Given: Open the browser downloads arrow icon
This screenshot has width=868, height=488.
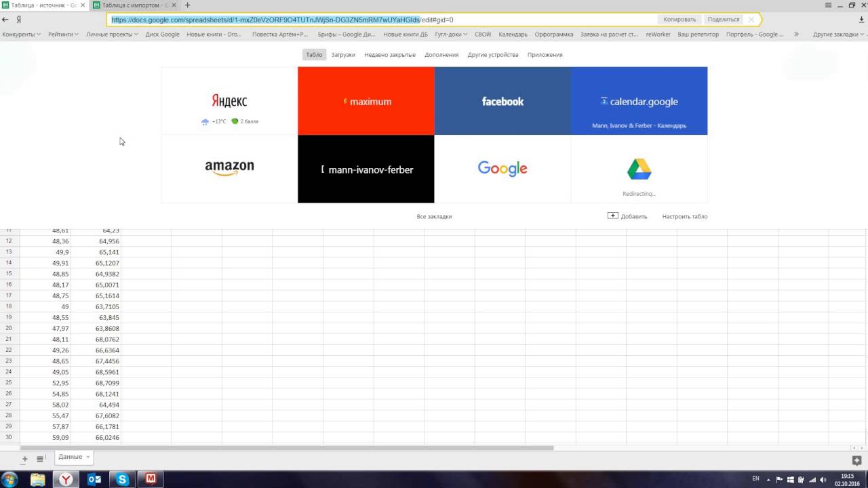Looking at the screenshot, I should [x=861, y=20].
